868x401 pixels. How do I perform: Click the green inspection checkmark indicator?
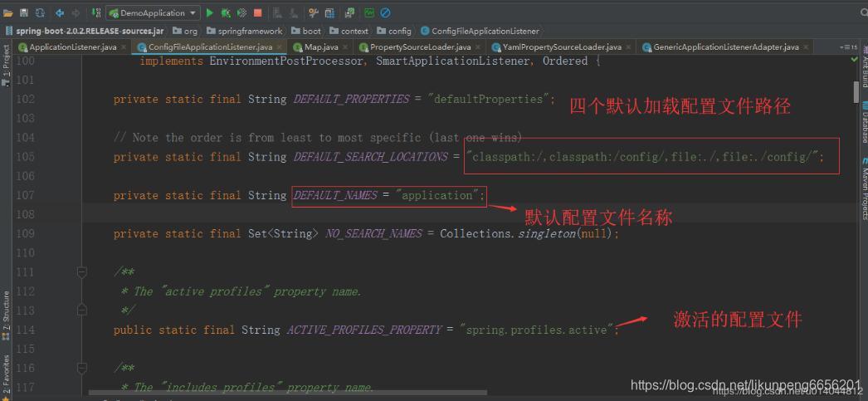coord(854,59)
